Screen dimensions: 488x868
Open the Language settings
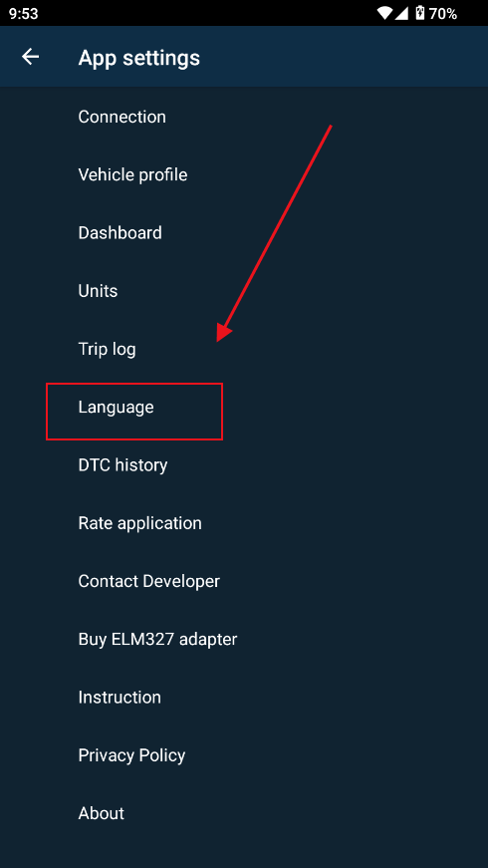pos(244,408)
